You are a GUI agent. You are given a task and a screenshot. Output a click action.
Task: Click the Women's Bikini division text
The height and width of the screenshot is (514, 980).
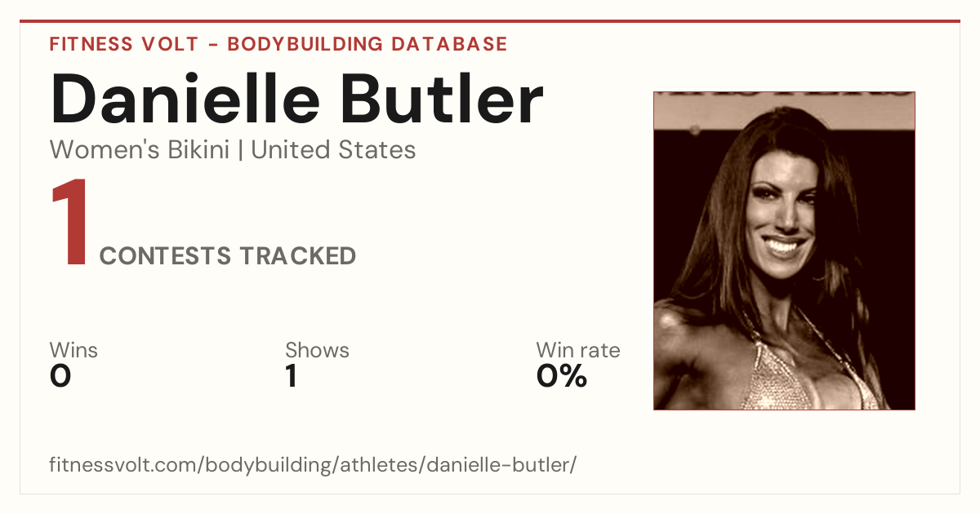(140, 150)
